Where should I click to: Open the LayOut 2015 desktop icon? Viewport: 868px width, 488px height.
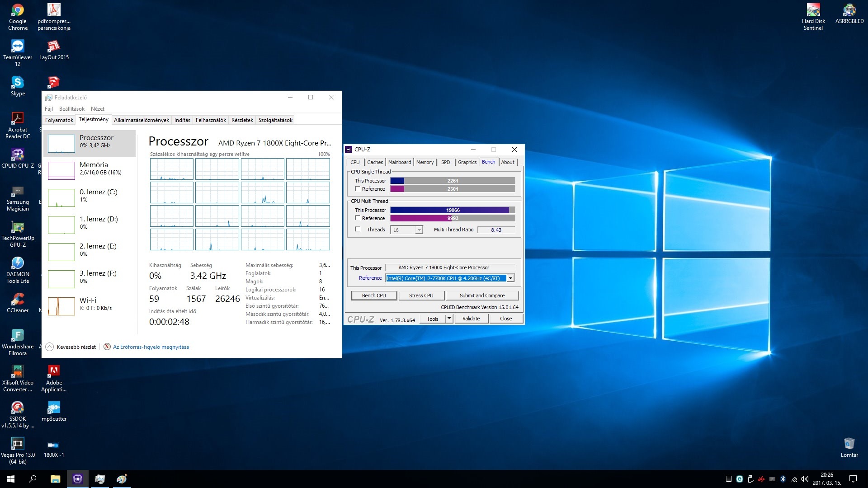point(54,50)
